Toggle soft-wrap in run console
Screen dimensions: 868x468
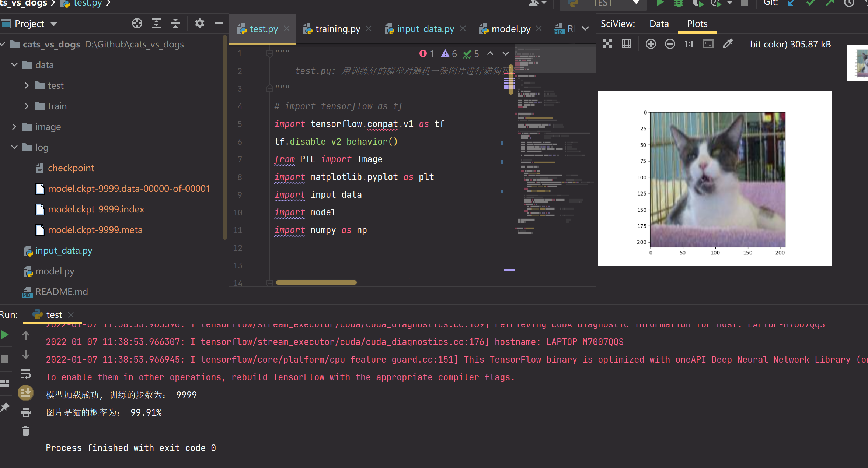point(25,374)
